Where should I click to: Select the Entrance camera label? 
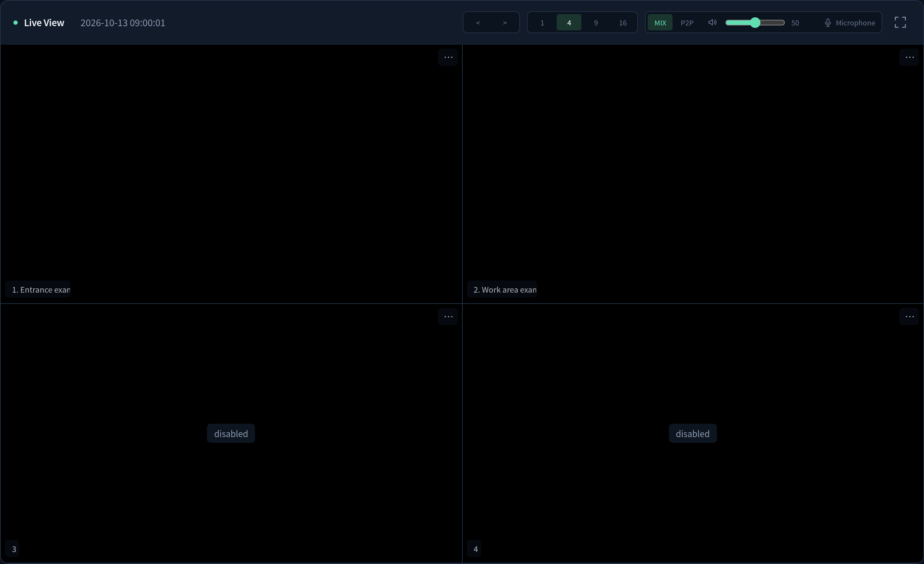[38, 289]
